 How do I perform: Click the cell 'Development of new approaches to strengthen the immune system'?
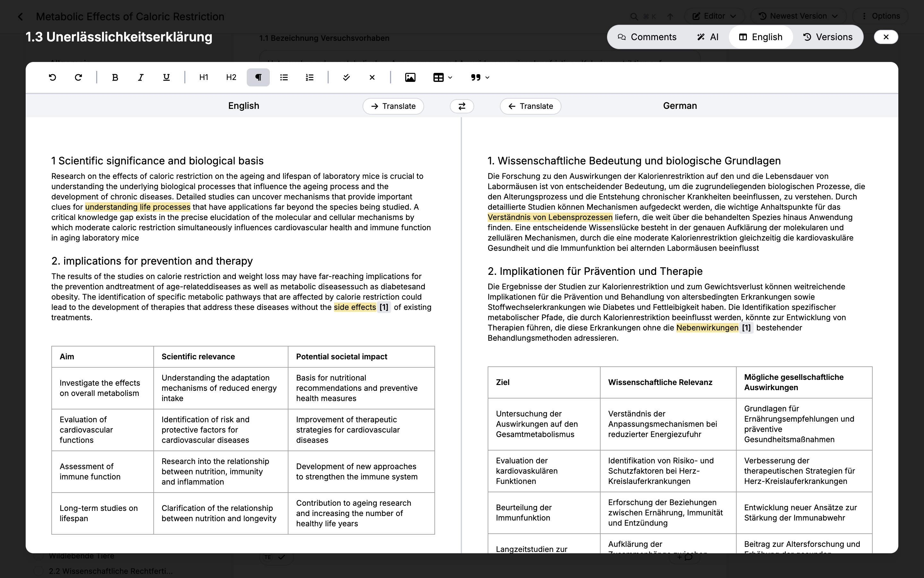tap(361, 472)
